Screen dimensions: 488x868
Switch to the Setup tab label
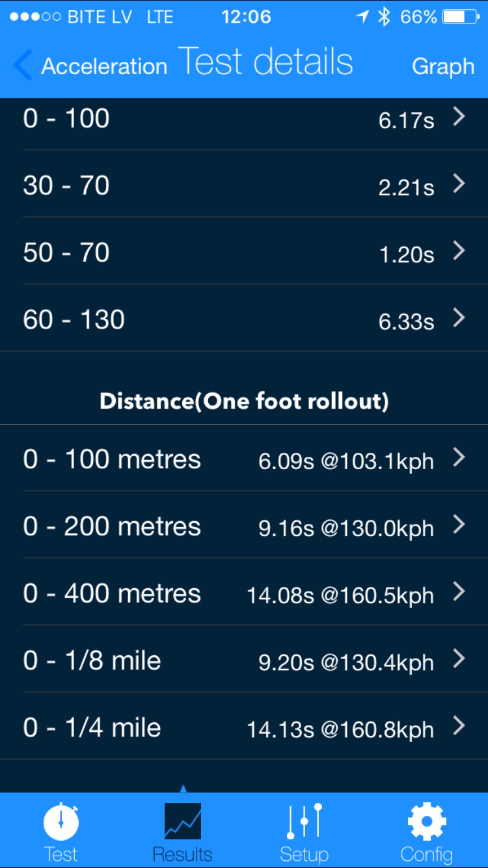(304, 854)
